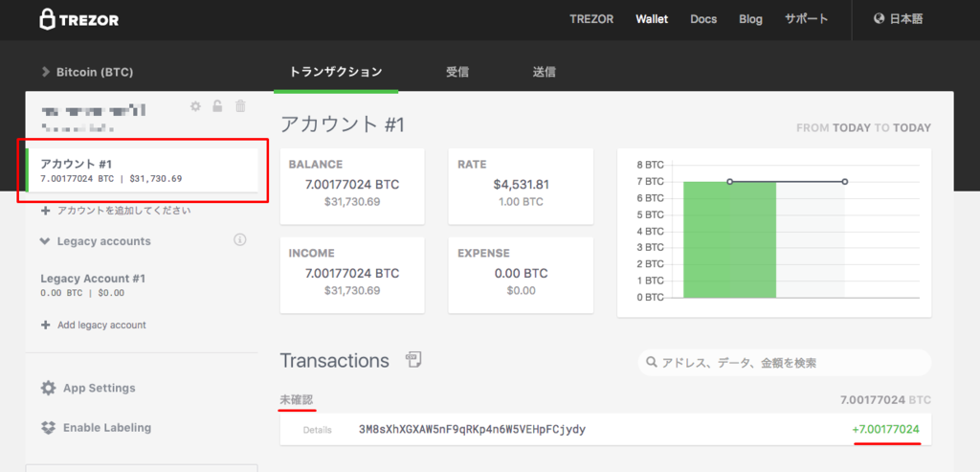
Task: Open device settings gear icon
Action: click(195, 106)
